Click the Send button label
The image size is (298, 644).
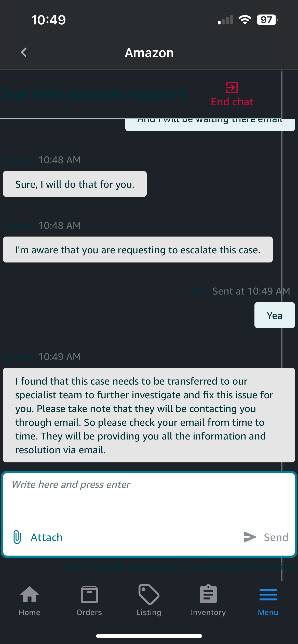(276, 537)
